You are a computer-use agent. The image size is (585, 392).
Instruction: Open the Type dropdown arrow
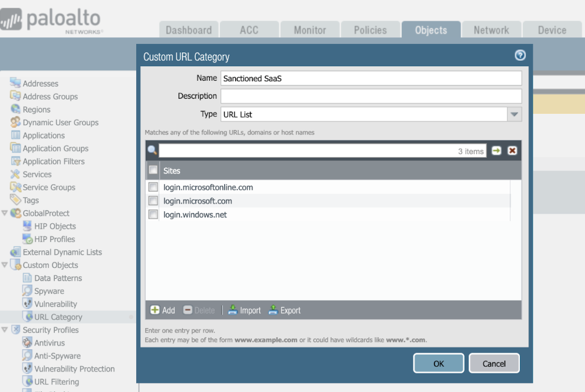click(x=514, y=114)
